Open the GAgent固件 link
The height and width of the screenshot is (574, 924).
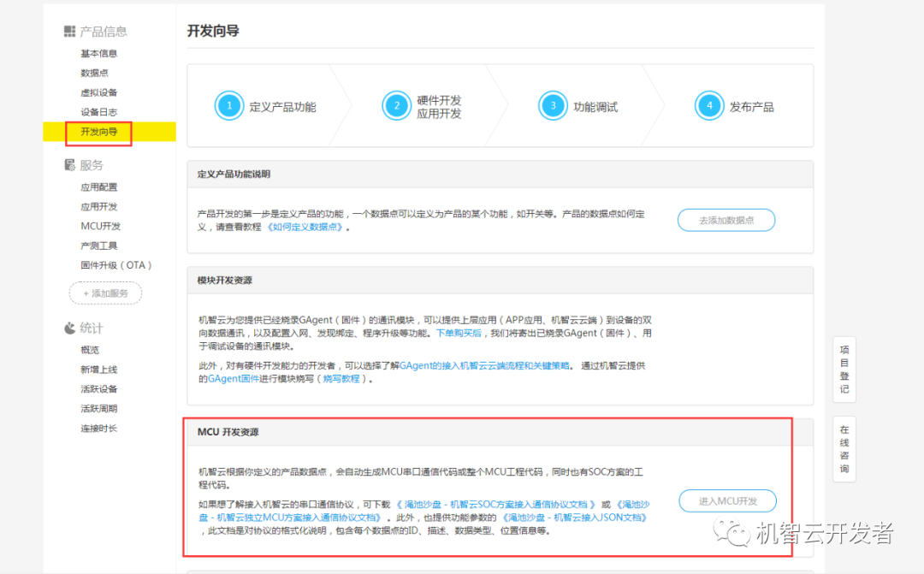click(234, 379)
